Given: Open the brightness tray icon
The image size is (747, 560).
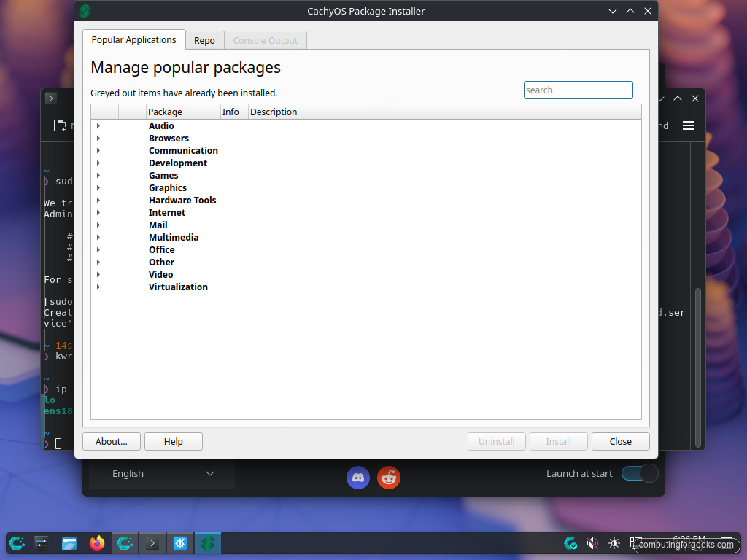Looking at the screenshot, I should point(614,543).
